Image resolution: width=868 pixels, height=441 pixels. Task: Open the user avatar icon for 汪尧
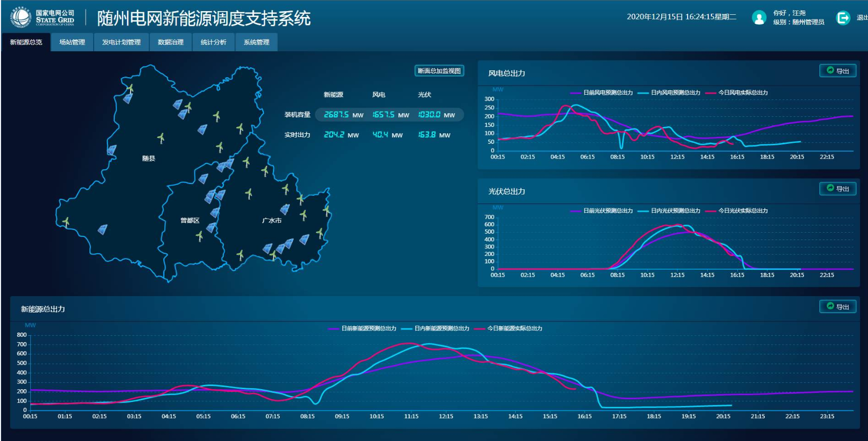tap(759, 18)
